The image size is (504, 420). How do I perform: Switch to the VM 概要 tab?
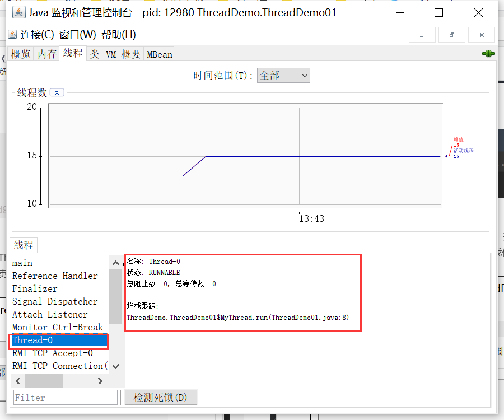(x=123, y=54)
